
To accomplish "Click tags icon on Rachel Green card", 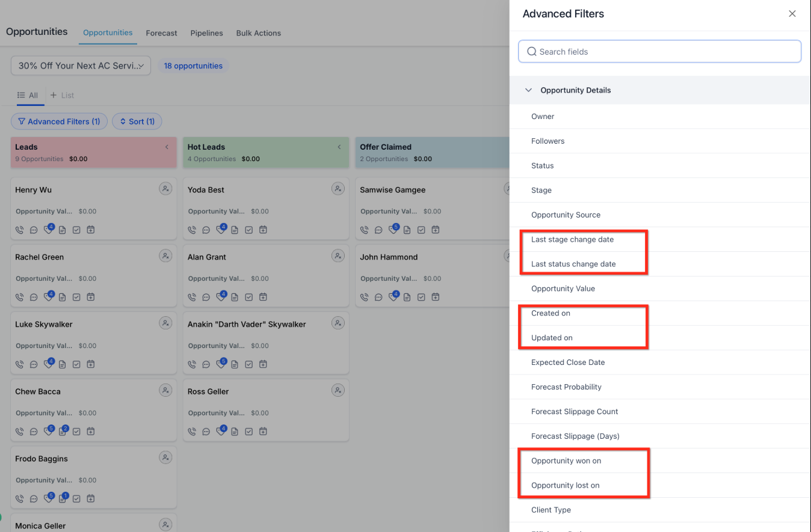I will click(49, 296).
